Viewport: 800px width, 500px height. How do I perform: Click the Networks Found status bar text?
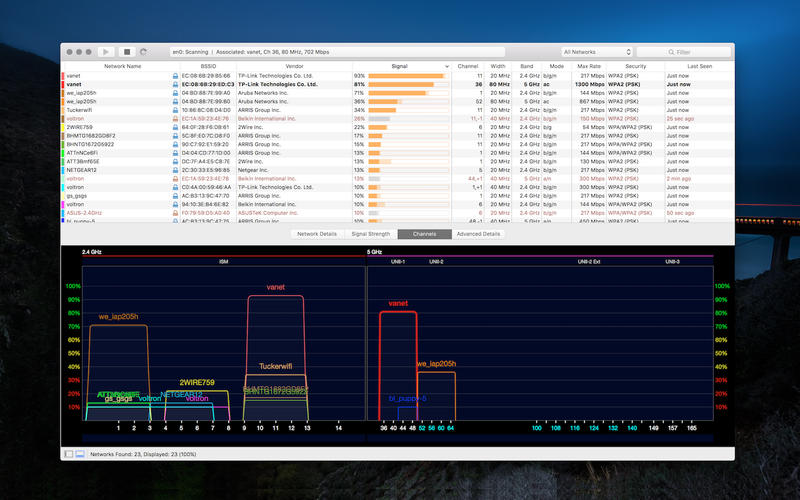[x=143, y=454]
